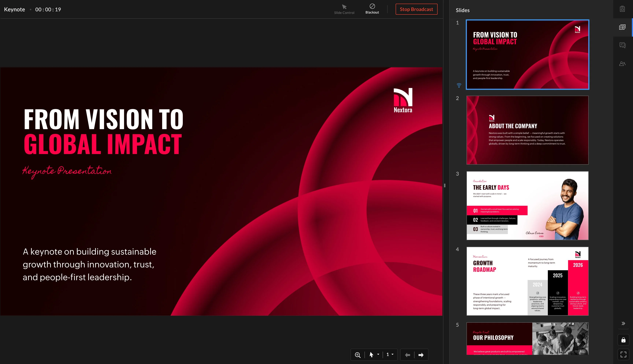
Task: Open the slide number 1 dropdown
Action: pyautogui.click(x=390, y=354)
